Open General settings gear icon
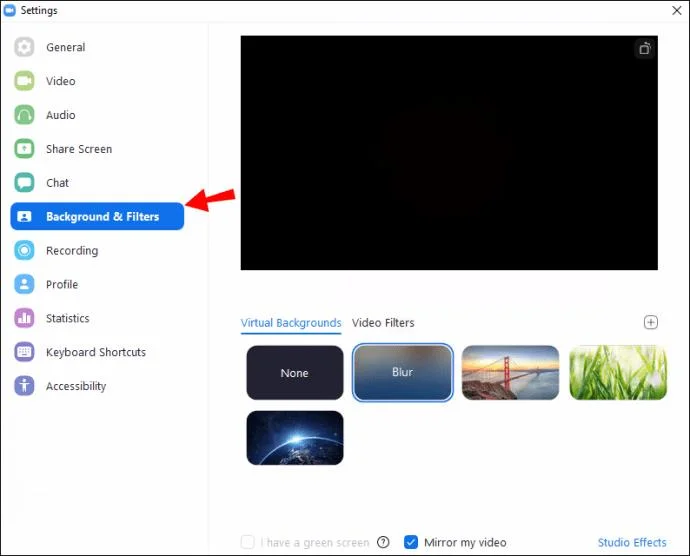The height and width of the screenshot is (556, 690). coord(24,47)
